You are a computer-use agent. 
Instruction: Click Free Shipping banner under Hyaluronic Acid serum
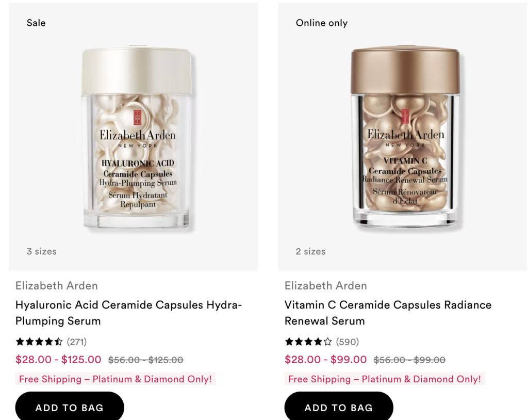click(x=115, y=379)
